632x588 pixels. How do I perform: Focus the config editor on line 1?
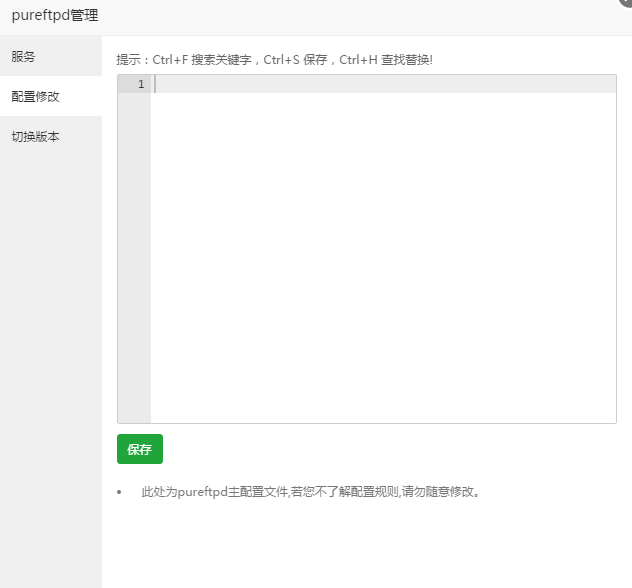[383, 84]
